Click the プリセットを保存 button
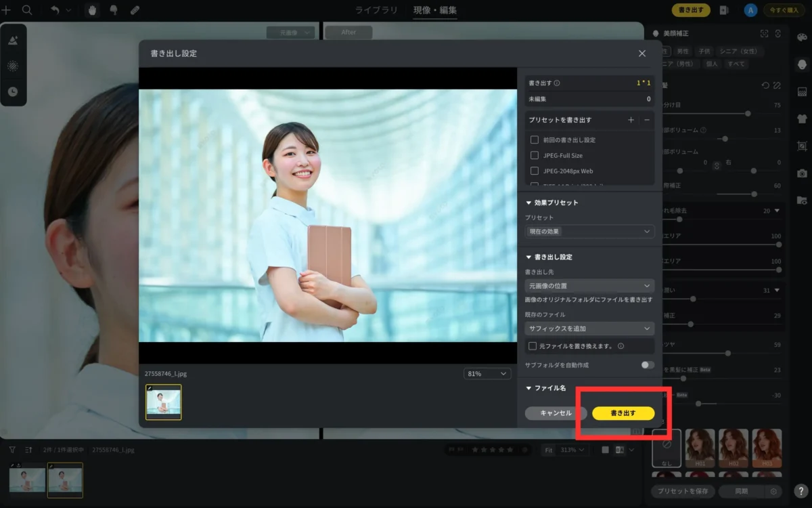The height and width of the screenshot is (508, 812). 682,492
